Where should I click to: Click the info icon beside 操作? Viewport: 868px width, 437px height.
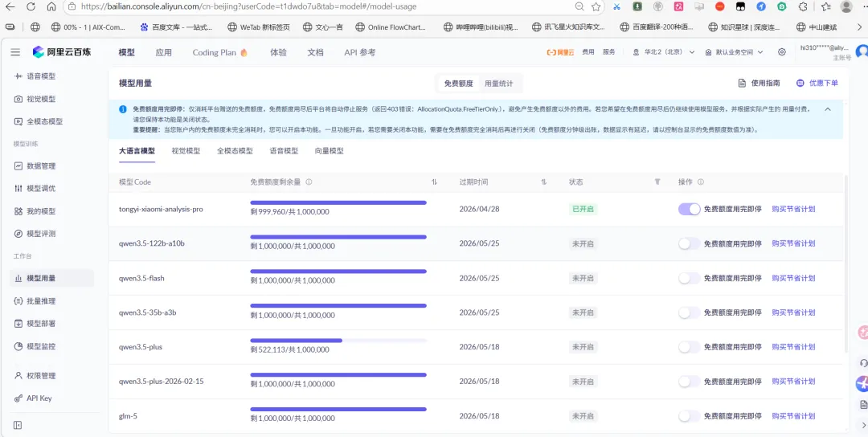pyautogui.click(x=701, y=182)
